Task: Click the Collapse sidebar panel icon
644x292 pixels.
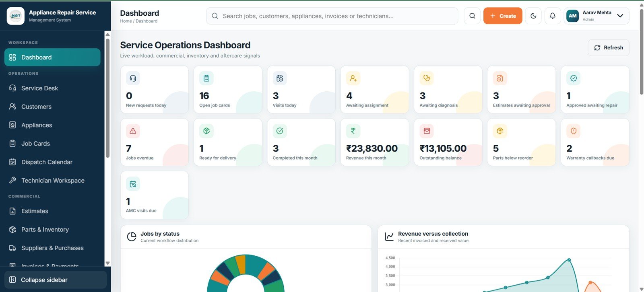Action: point(12,280)
